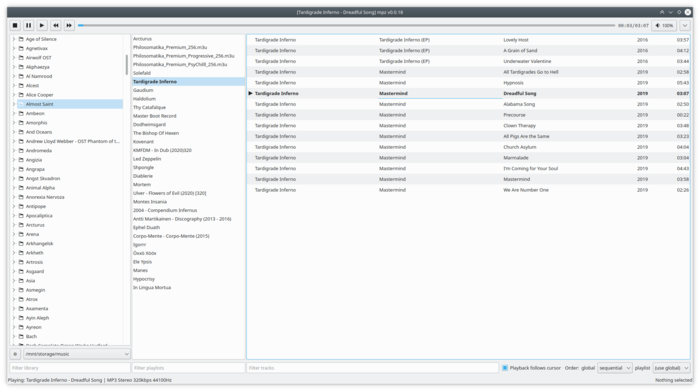This screenshot has height=391, width=700.
Task: Stop playback with the stop button
Action: pyautogui.click(x=15, y=25)
